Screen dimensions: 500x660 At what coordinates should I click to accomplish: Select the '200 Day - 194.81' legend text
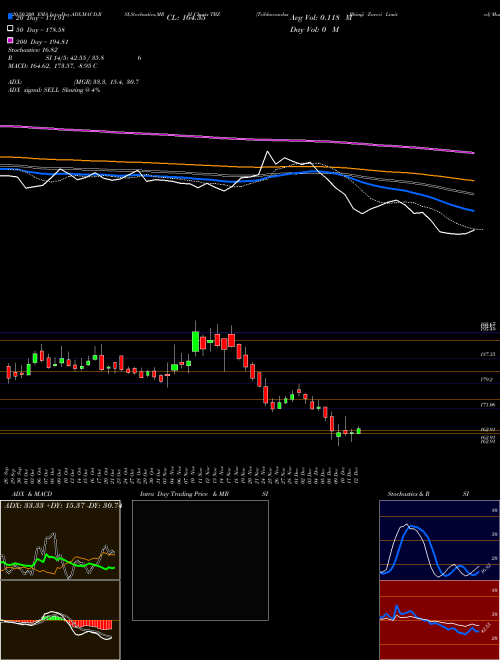(x=42, y=42)
